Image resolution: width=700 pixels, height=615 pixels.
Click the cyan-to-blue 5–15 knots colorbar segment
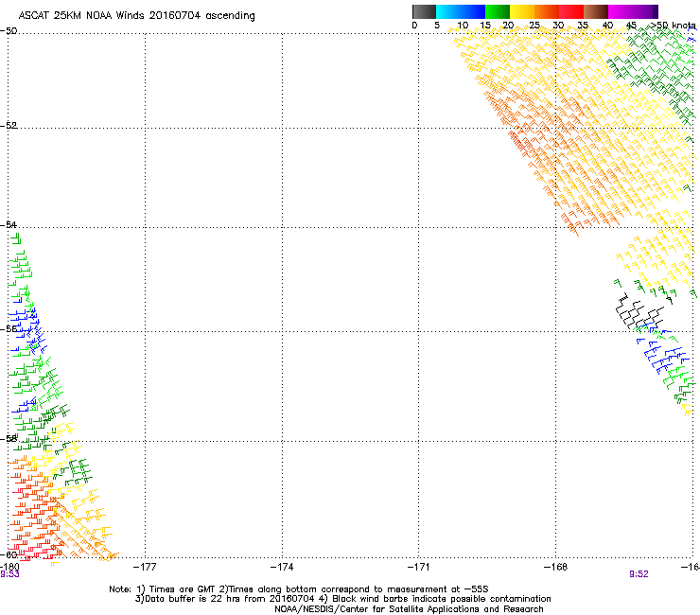pos(461,11)
